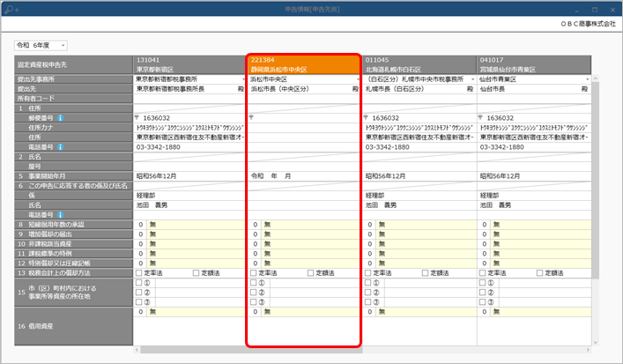This screenshot has height=364, width=623.
Task: Click info icon beside 電話番号 under 住所 section
Action: (60, 147)
